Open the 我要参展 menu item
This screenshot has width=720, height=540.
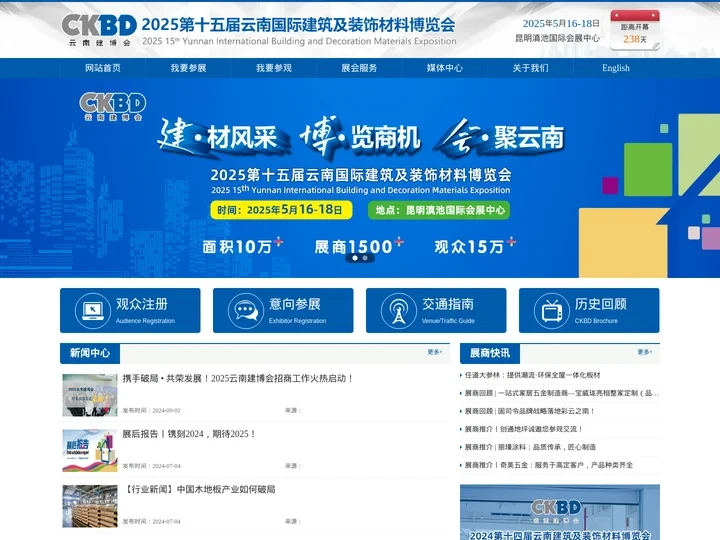point(188,68)
